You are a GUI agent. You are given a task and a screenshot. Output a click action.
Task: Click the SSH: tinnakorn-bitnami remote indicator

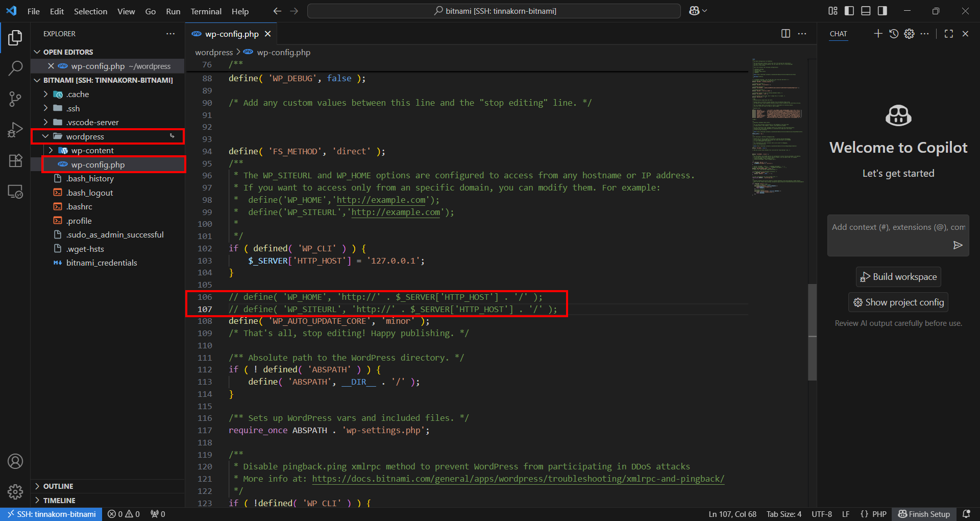[51, 514]
